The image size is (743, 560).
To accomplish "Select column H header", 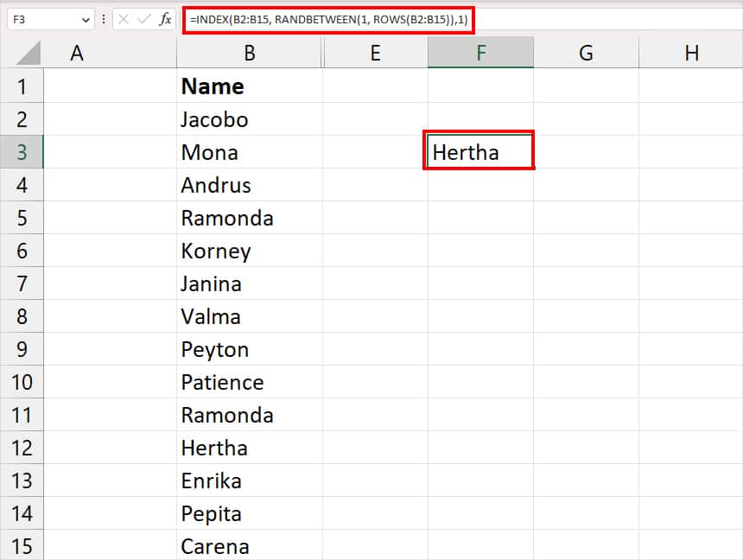I will (691, 52).
